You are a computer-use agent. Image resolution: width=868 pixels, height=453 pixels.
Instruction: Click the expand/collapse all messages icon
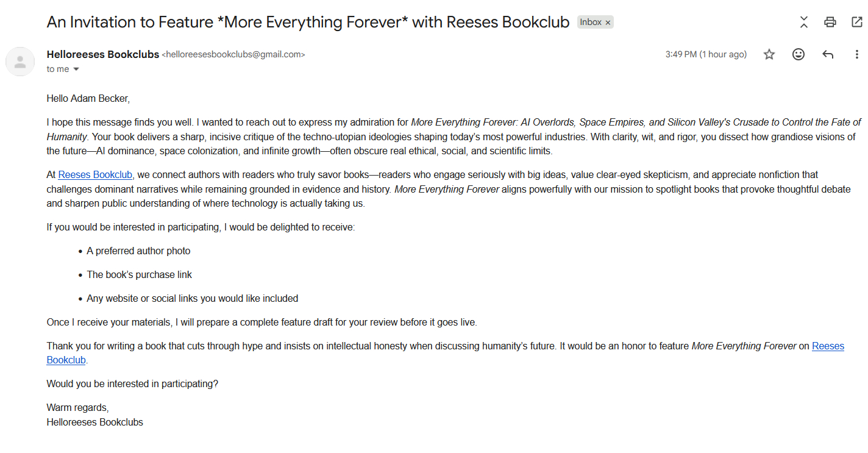(x=803, y=23)
